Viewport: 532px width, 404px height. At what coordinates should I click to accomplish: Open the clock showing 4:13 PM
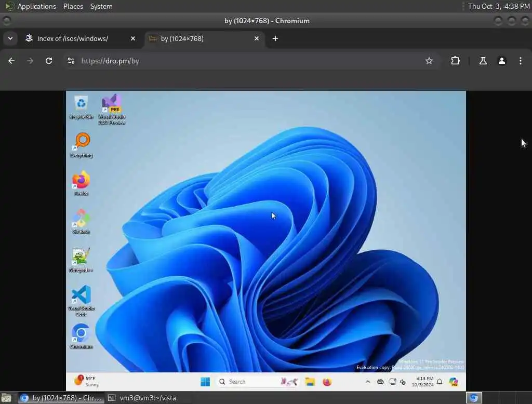(422, 382)
